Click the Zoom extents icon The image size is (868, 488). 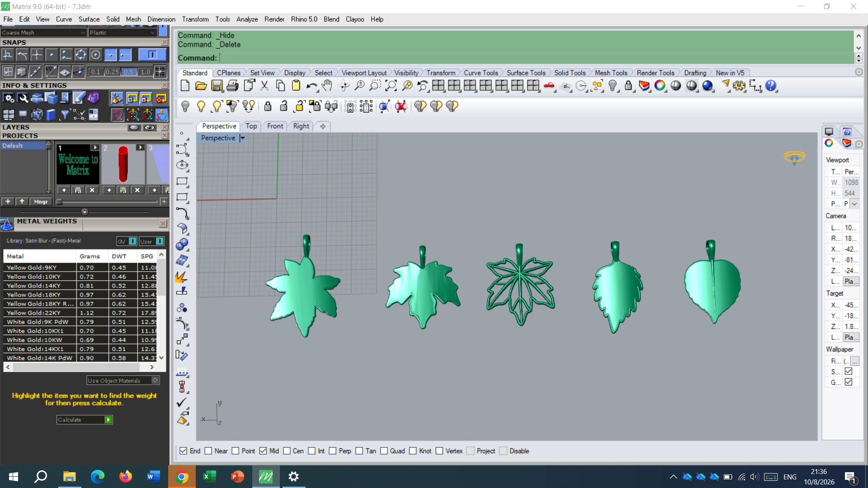(391, 86)
